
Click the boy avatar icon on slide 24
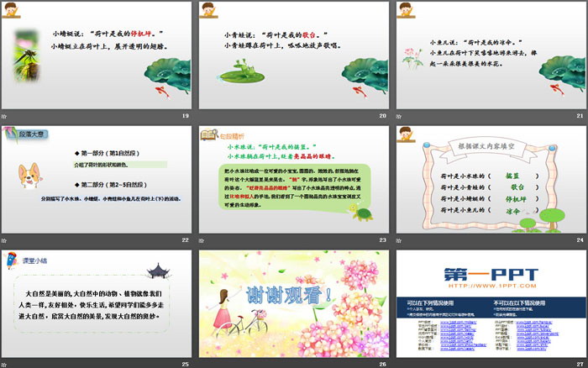[x=406, y=134]
